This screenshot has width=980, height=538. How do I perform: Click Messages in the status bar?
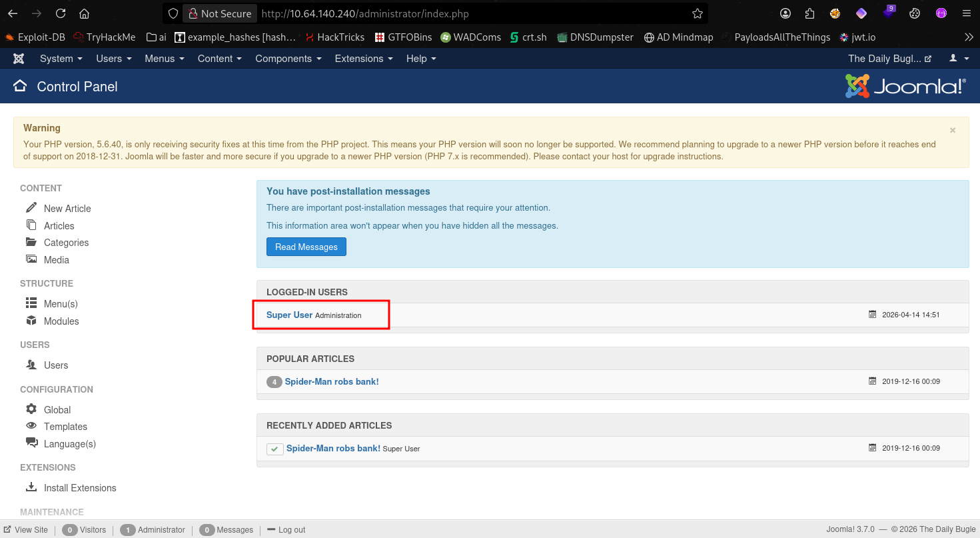click(x=226, y=529)
